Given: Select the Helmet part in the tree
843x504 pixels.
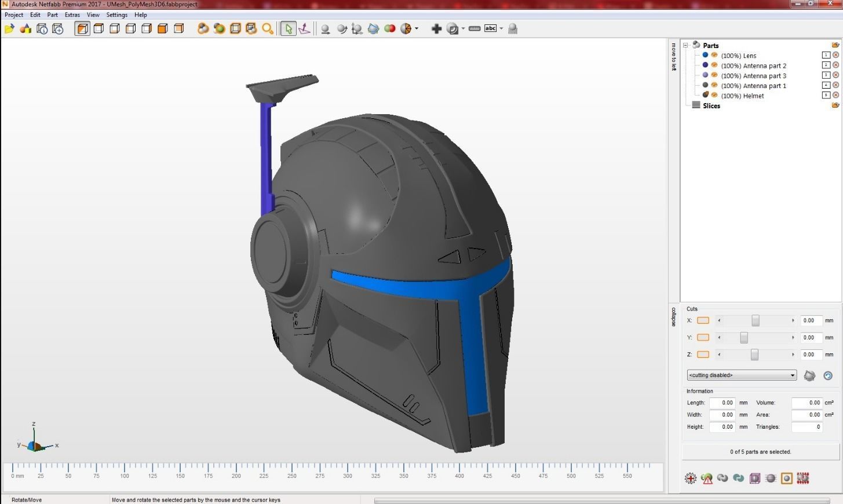Looking at the screenshot, I should pos(742,96).
